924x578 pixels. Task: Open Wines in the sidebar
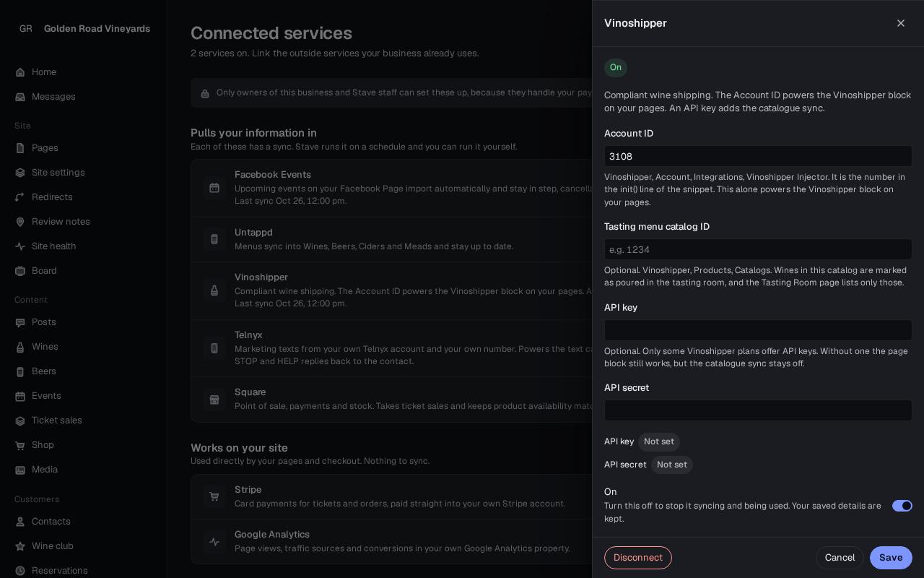click(x=83, y=347)
